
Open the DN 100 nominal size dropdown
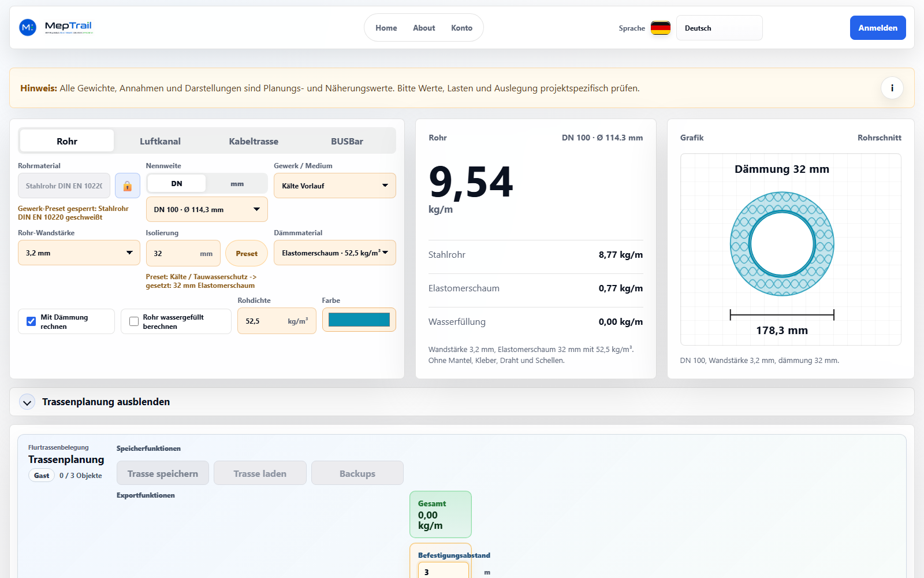(x=207, y=209)
